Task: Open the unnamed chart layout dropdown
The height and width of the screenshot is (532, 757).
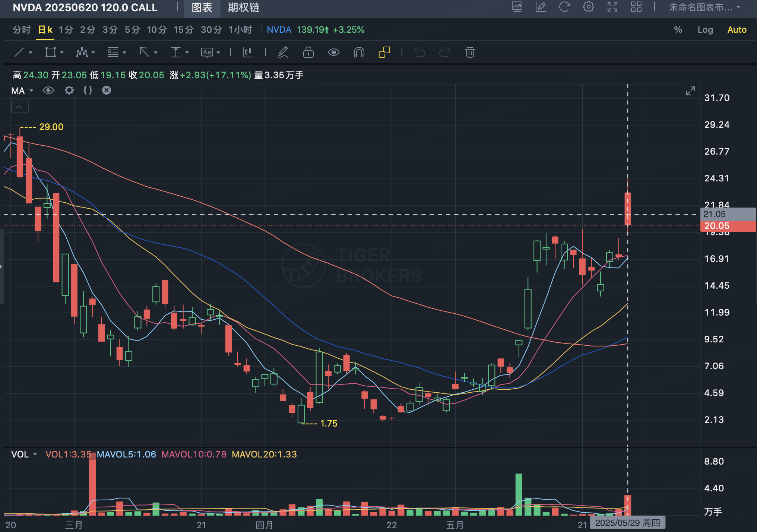Action: (x=705, y=7)
